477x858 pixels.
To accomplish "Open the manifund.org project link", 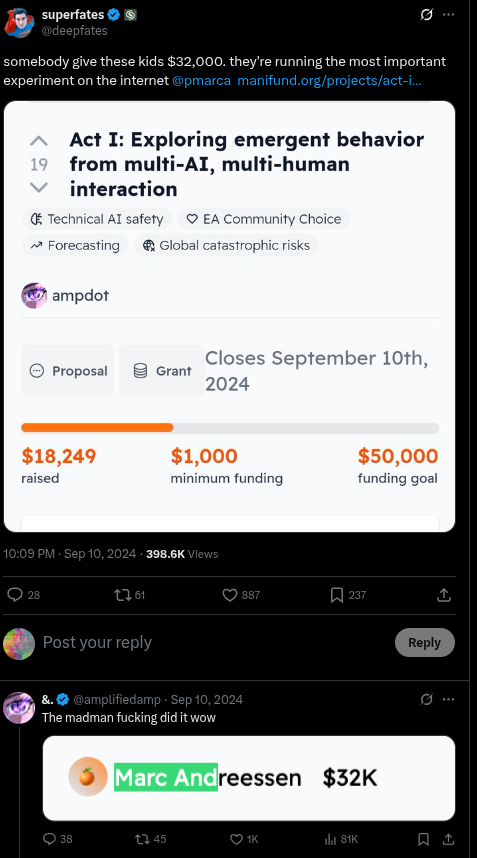I will tap(329, 80).
